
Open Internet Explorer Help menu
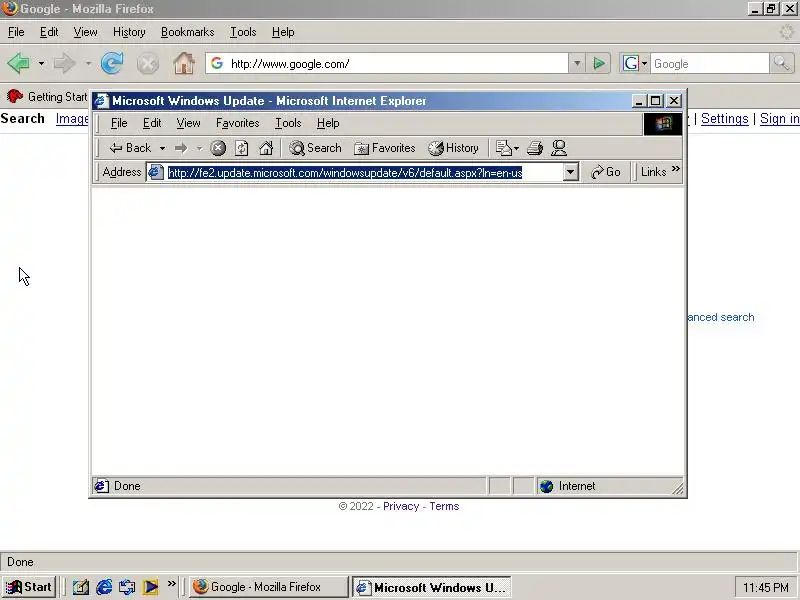point(328,123)
